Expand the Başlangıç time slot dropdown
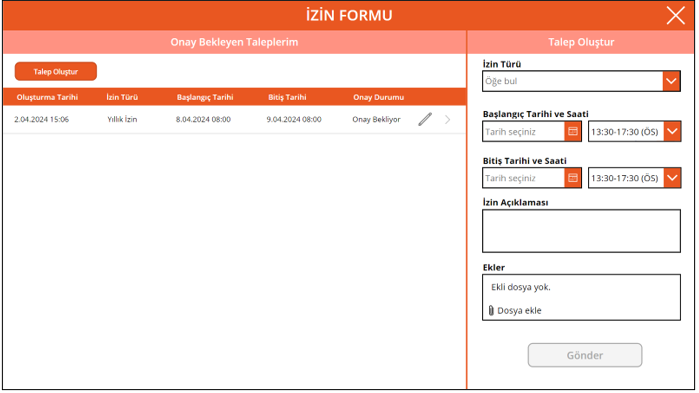Image resolution: width=699 pixels, height=393 pixels. (672, 131)
